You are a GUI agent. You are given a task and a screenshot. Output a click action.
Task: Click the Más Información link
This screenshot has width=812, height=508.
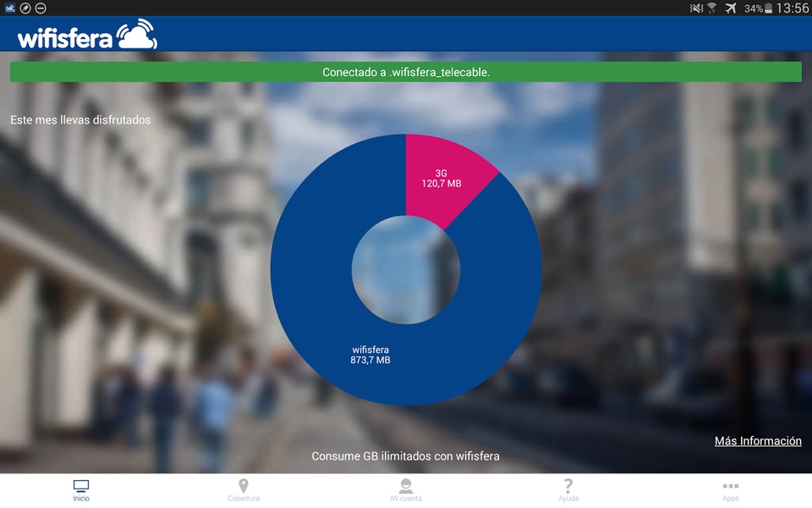coord(758,441)
